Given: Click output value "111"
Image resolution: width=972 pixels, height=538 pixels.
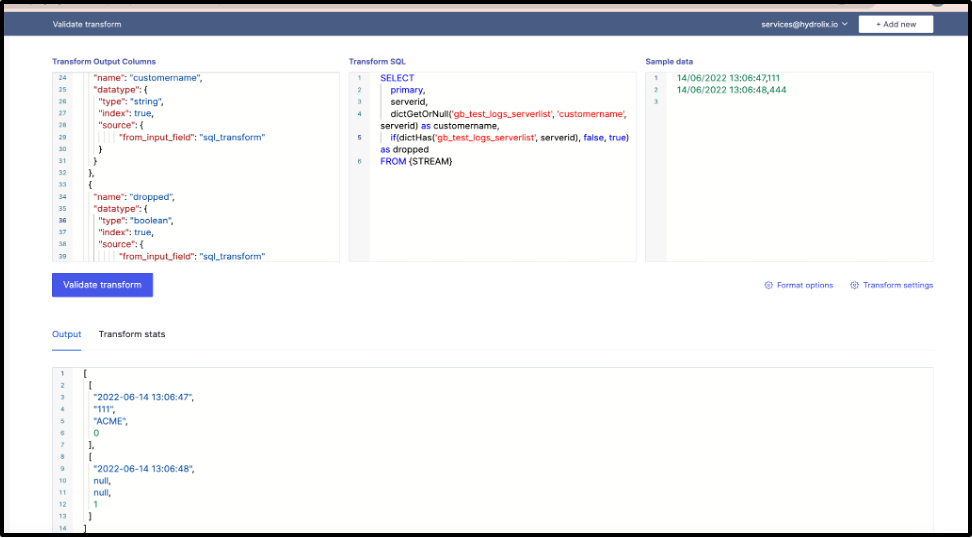Looking at the screenshot, I should pyautogui.click(x=104, y=409).
